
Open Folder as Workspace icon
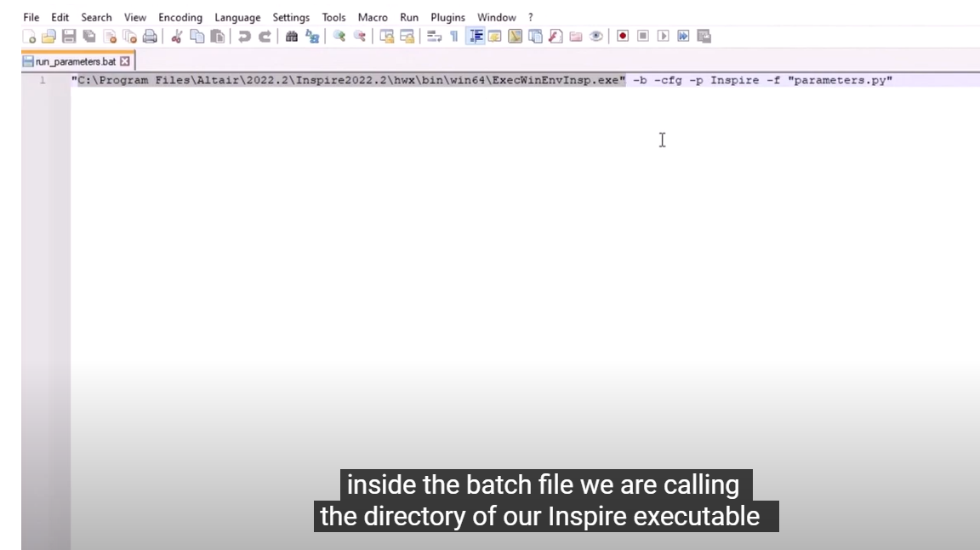pyautogui.click(x=576, y=37)
